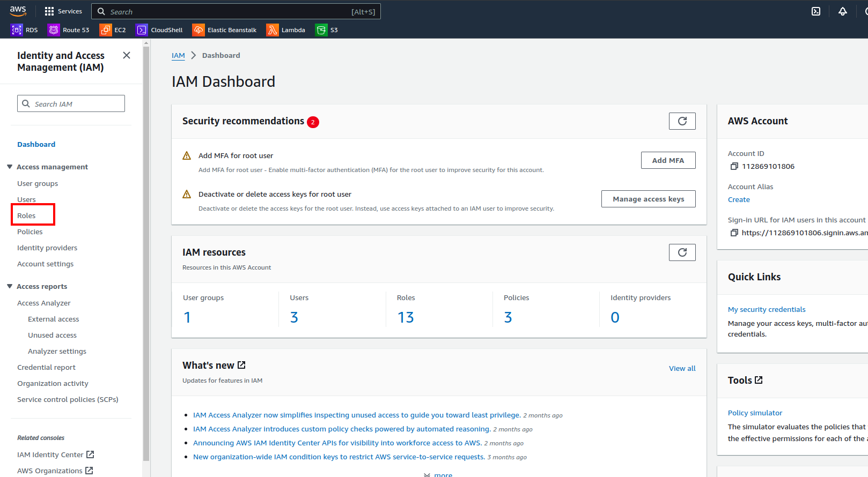Collapse the Access reports section
The width and height of the screenshot is (868, 477).
point(10,286)
